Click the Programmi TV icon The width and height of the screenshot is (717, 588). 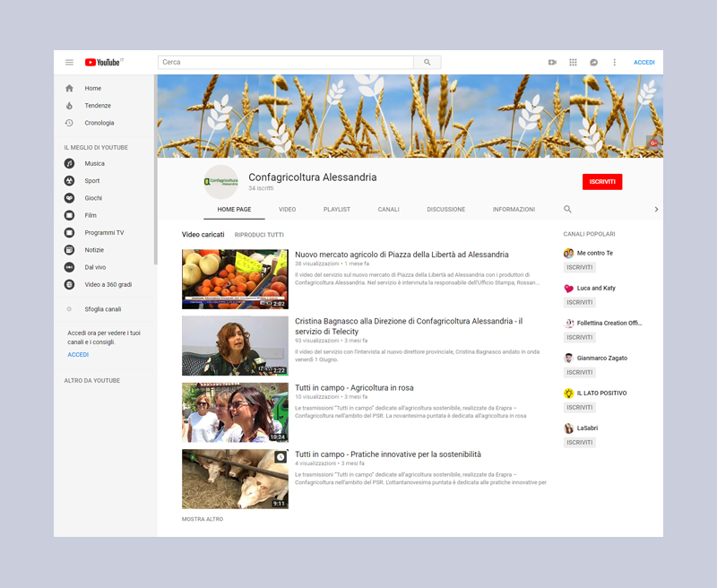click(69, 233)
